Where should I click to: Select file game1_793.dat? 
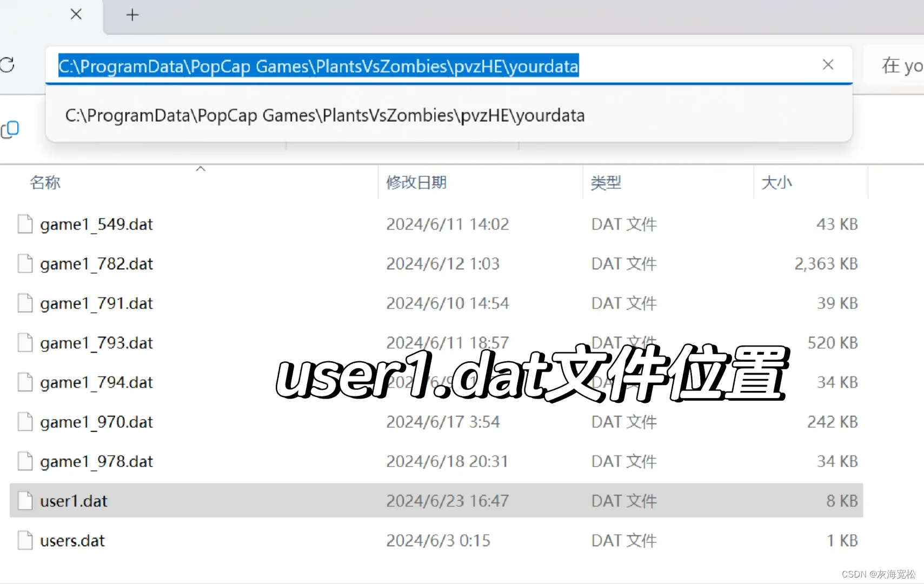tap(96, 343)
